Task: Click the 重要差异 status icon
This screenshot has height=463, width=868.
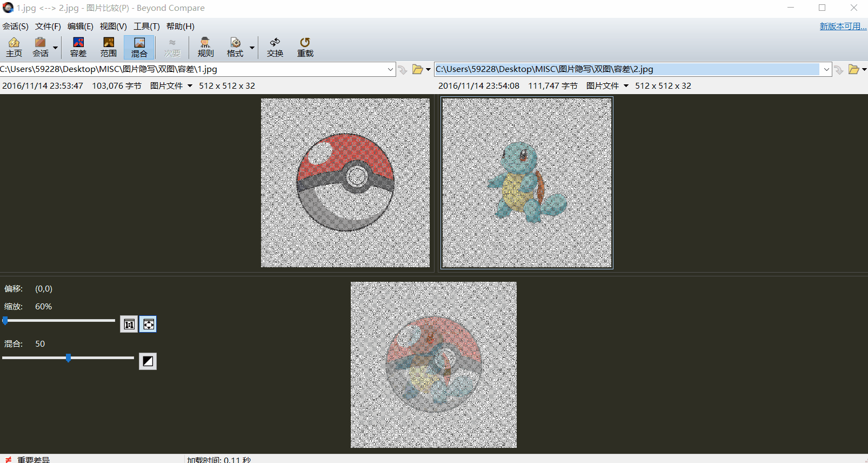Action: coord(8,460)
